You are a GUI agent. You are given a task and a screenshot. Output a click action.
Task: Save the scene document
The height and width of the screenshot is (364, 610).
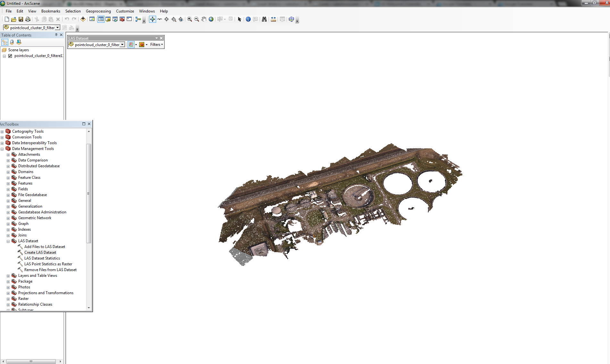point(21,19)
